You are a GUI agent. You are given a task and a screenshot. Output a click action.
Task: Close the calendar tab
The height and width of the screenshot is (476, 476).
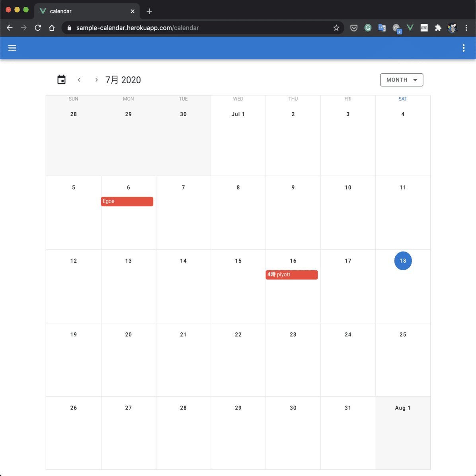(133, 11)
